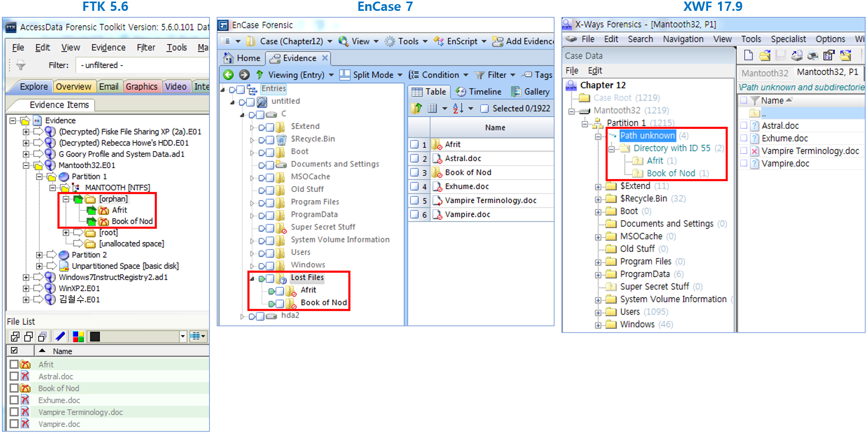This screenshot has width=868, height=434.
Task: Click EnCase Tags button
Action: click(537, 75)
